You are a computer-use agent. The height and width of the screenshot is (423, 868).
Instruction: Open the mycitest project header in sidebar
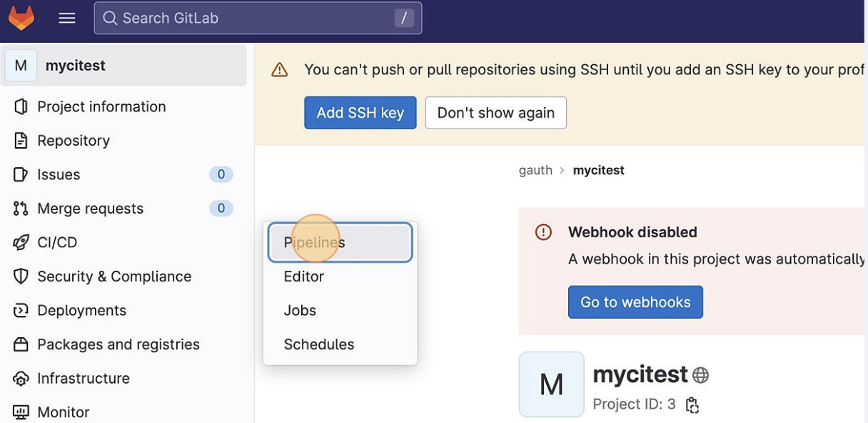tap(124, 66)
